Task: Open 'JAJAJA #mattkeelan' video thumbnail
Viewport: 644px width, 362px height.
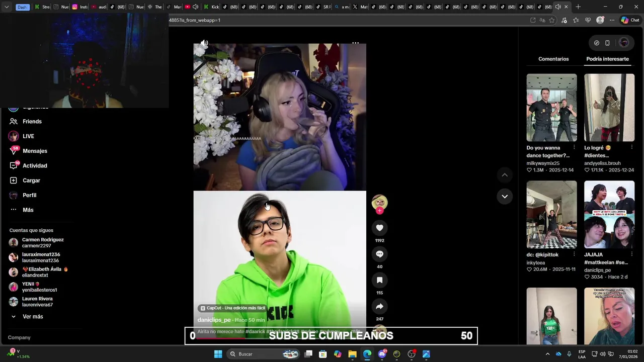Action: pos(609,215)
